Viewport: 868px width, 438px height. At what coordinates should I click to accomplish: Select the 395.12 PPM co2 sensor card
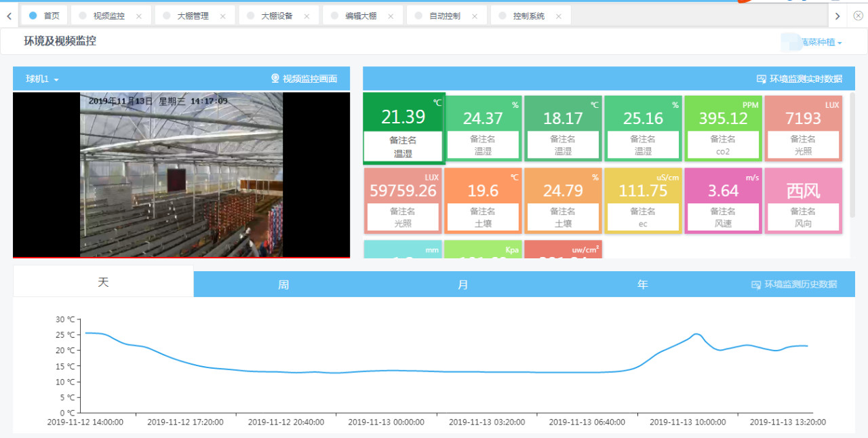tap(723, 127)
